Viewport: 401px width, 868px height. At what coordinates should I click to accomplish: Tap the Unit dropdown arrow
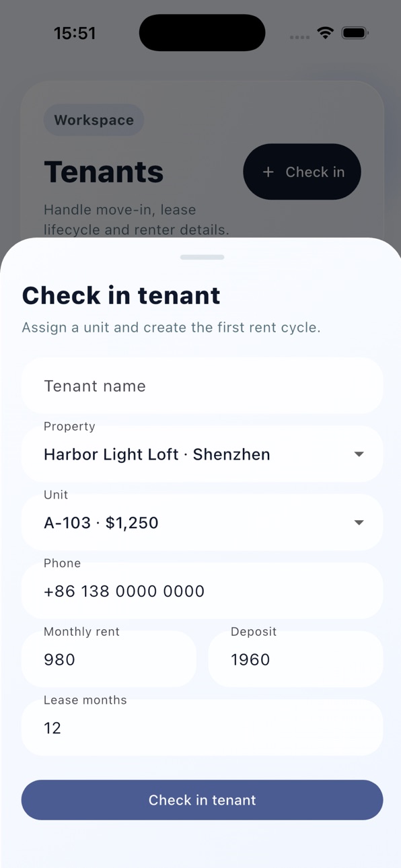[359, 523]
